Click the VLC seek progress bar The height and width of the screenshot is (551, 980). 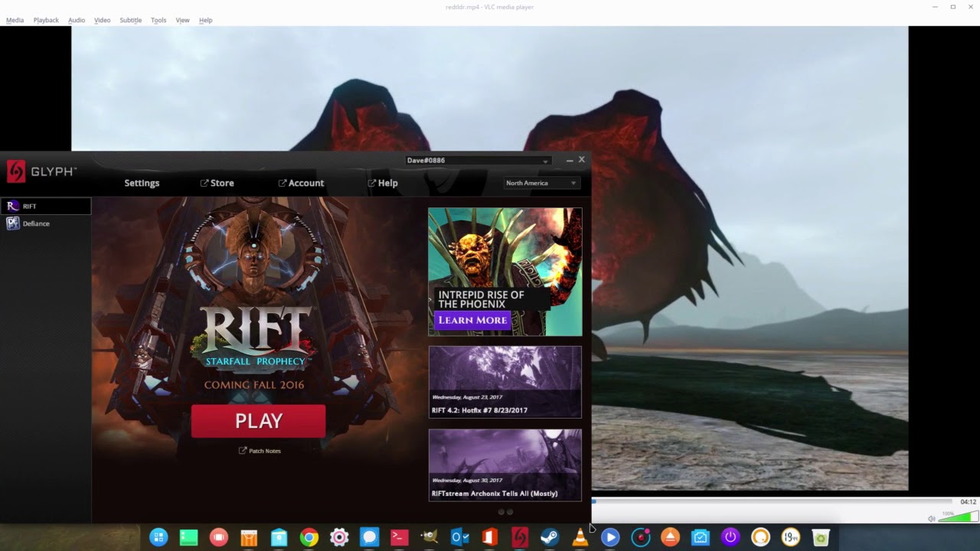pyautogui.click(x=772, y=502)
